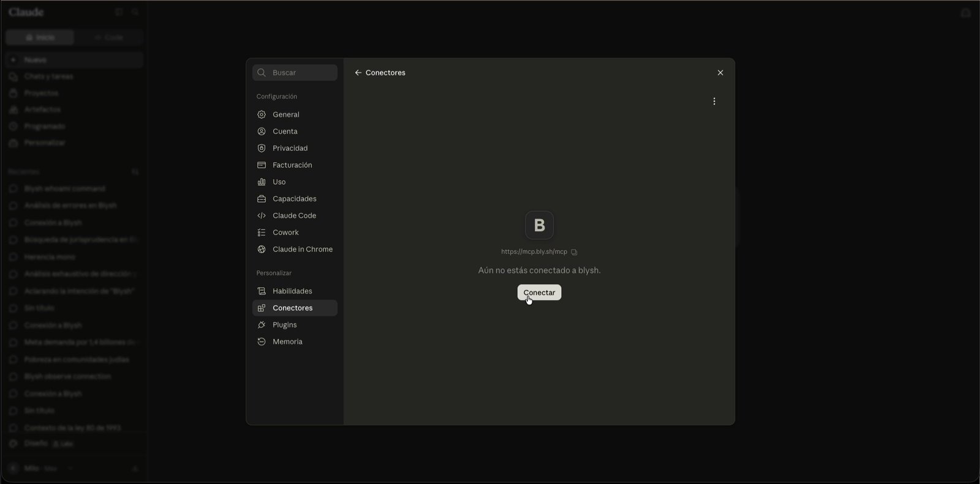Select Conectores in the settings sidebar
Screen dimensions: 980x484
(295, 308)
